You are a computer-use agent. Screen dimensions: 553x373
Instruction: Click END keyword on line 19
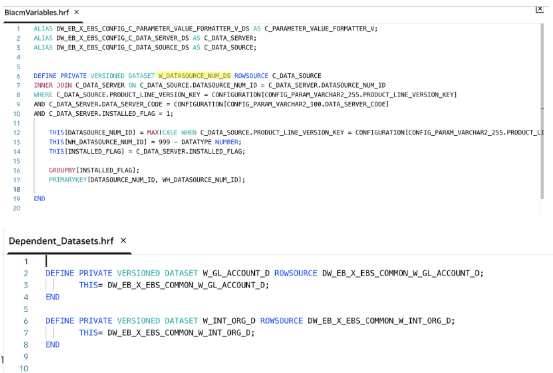point(40,198)
